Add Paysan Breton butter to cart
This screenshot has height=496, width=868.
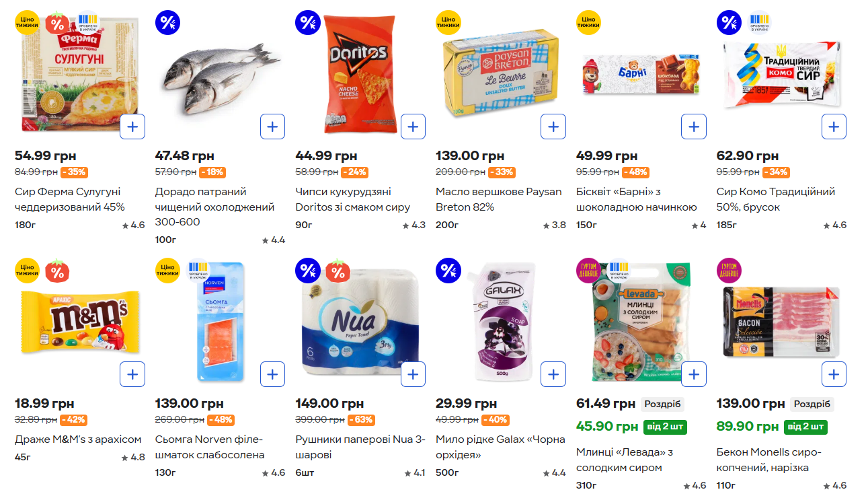coord(553,127)
